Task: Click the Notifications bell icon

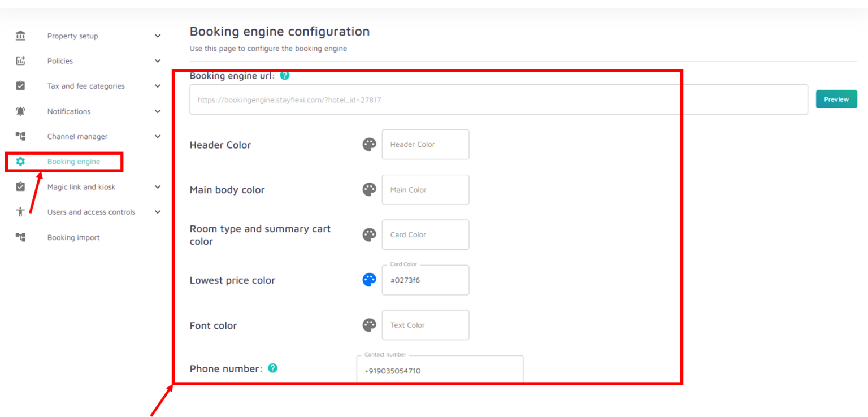Action: pyautogui.click(x=20, y=111)
